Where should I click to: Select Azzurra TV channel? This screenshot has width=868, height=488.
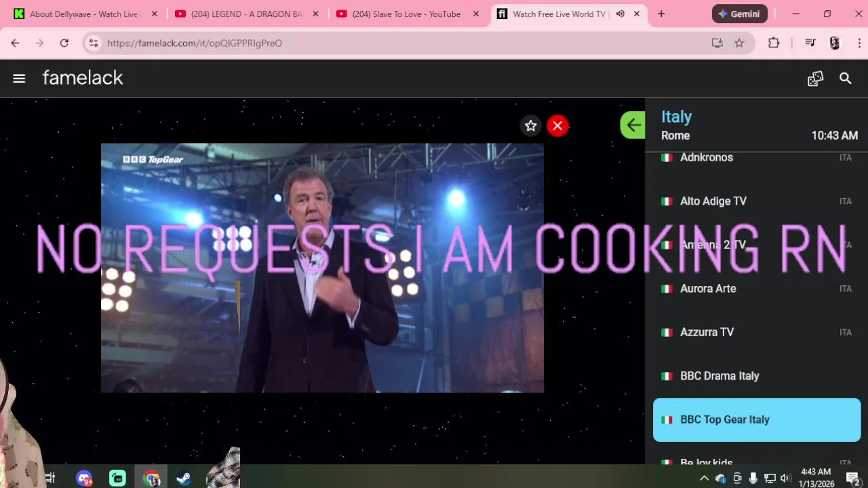click(757, 332)
